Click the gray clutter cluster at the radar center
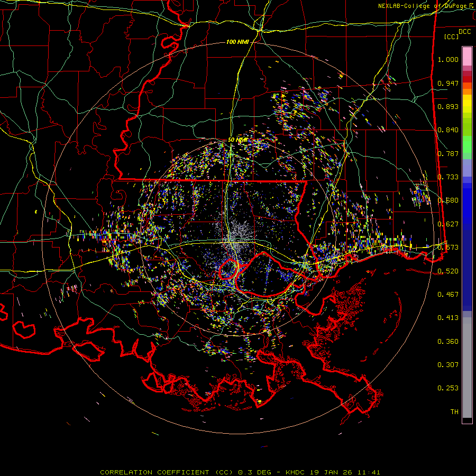This screenshot has width=476, height=476. 236,235
